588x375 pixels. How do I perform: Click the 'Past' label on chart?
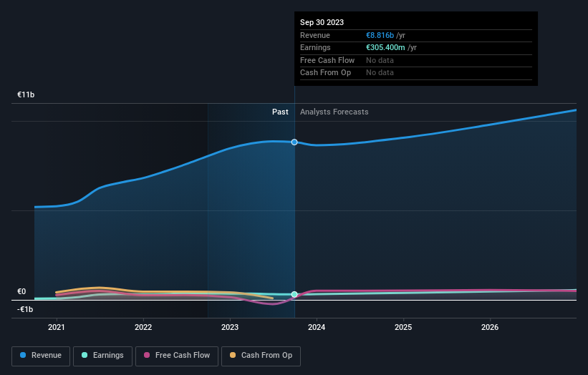[x=280, y=112]
